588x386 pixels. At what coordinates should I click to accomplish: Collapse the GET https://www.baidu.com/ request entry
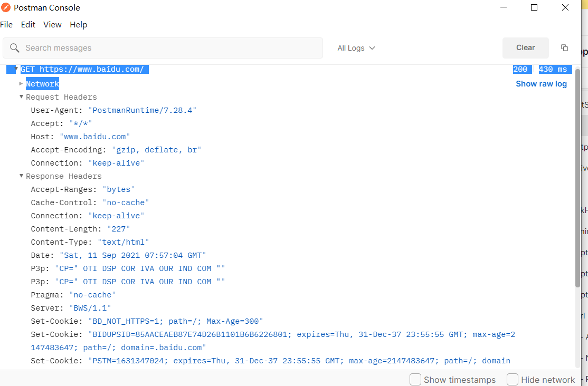[16, 69]
